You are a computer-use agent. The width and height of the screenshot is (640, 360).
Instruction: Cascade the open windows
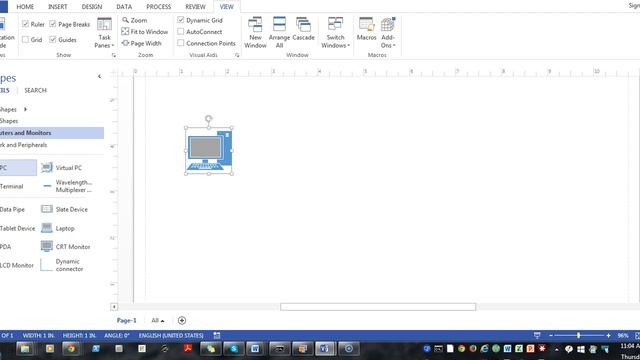tap(303, 29)
